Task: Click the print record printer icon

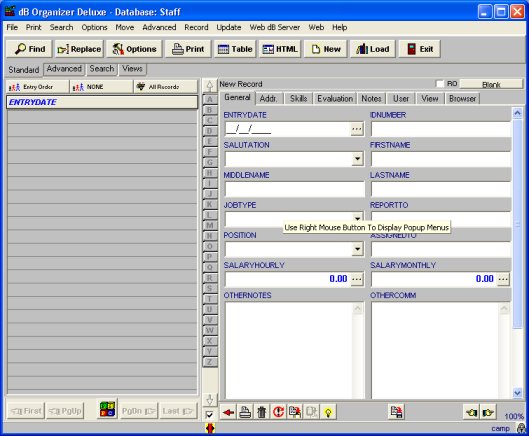Action: coord(245,412)
